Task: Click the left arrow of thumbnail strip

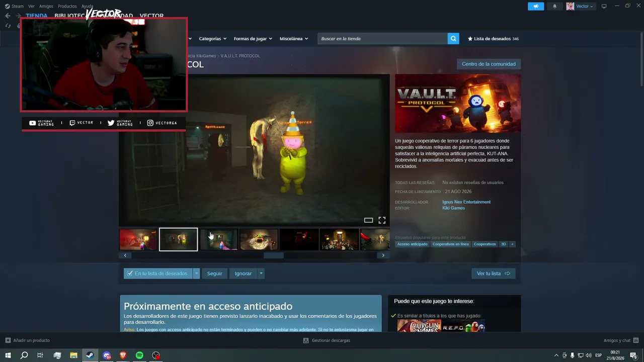Action: [x=125, y=255]
